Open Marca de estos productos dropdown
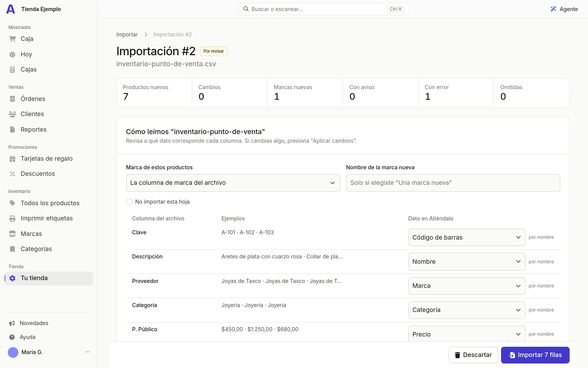The height and width of the screenshot is (368, 588). (233, 183)
